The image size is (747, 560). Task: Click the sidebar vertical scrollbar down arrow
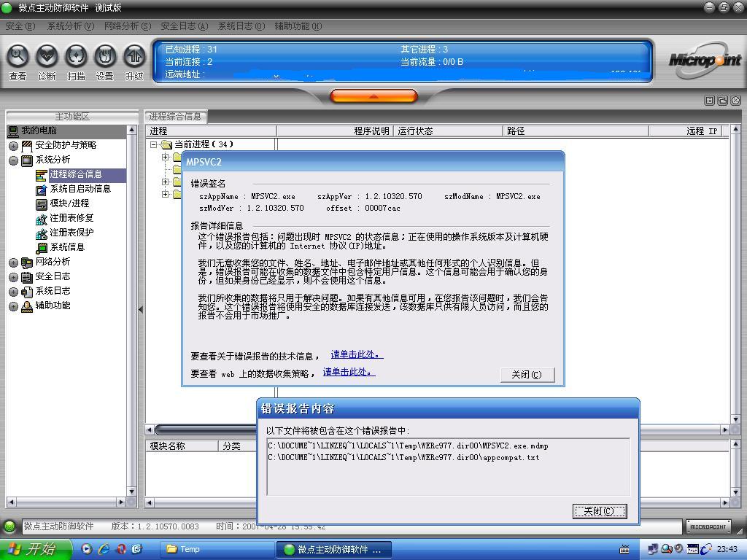132,491
